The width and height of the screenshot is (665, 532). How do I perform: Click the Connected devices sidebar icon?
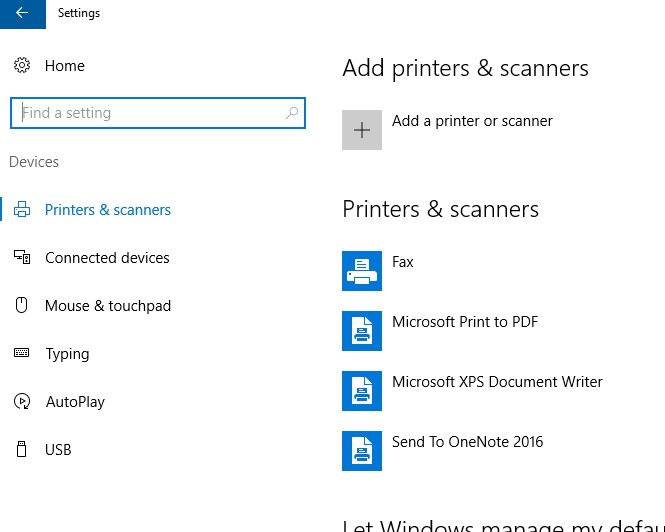coord(22,258)
